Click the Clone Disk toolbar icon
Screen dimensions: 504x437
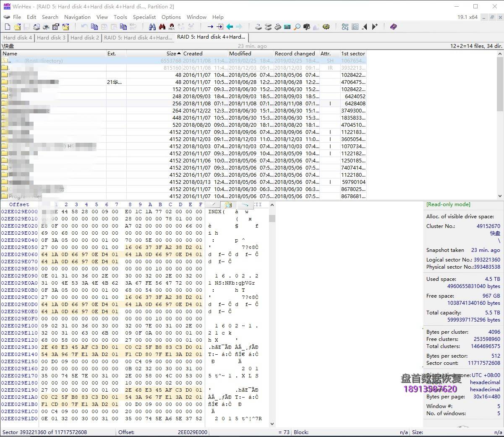click(258, 27)
